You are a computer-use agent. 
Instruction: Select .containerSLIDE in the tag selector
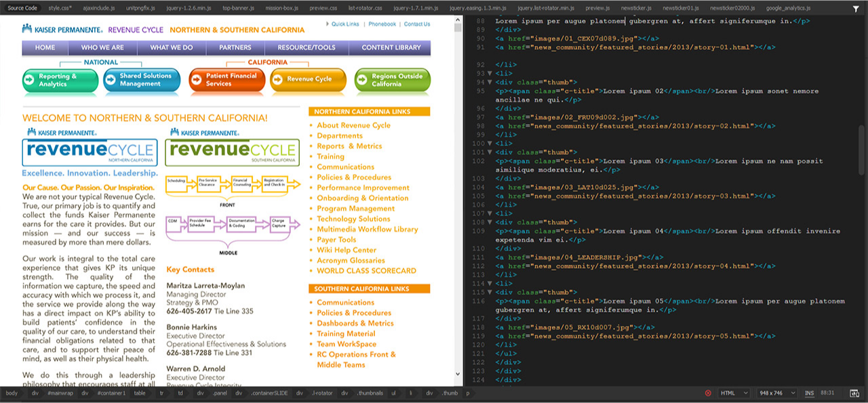(x=269, y=393)
